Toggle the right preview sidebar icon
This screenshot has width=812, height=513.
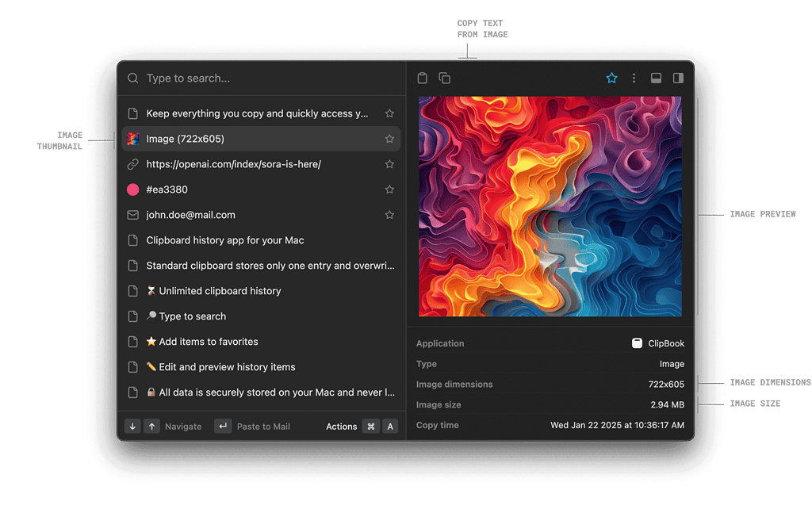point(678,78)
